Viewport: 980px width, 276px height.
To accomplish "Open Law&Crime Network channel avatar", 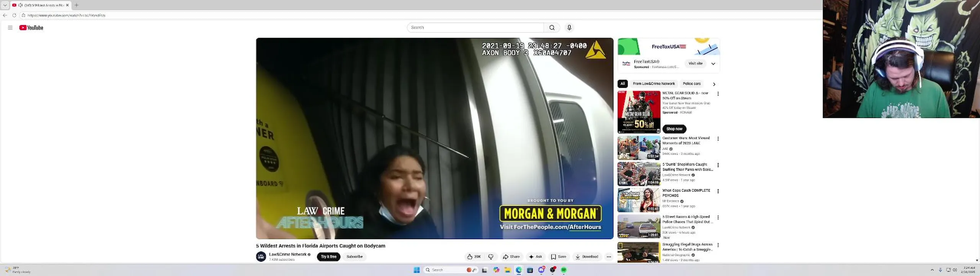I will tap(261, 257).
